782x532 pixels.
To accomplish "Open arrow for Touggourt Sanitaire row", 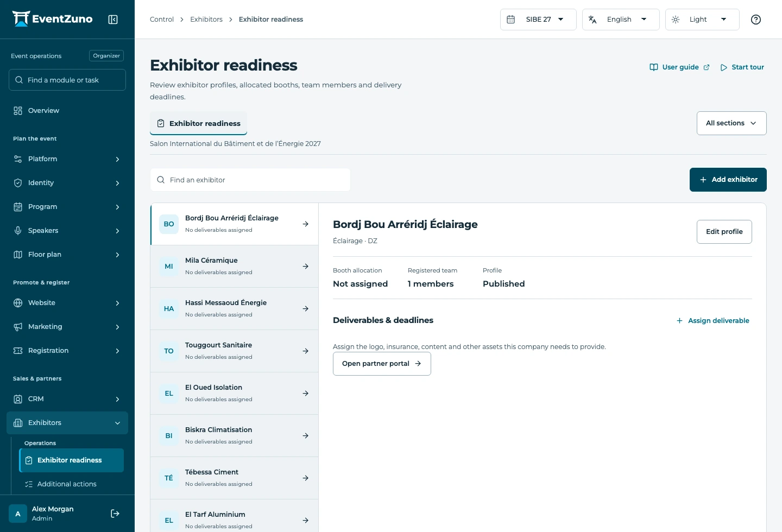I will tap(306, 351).
